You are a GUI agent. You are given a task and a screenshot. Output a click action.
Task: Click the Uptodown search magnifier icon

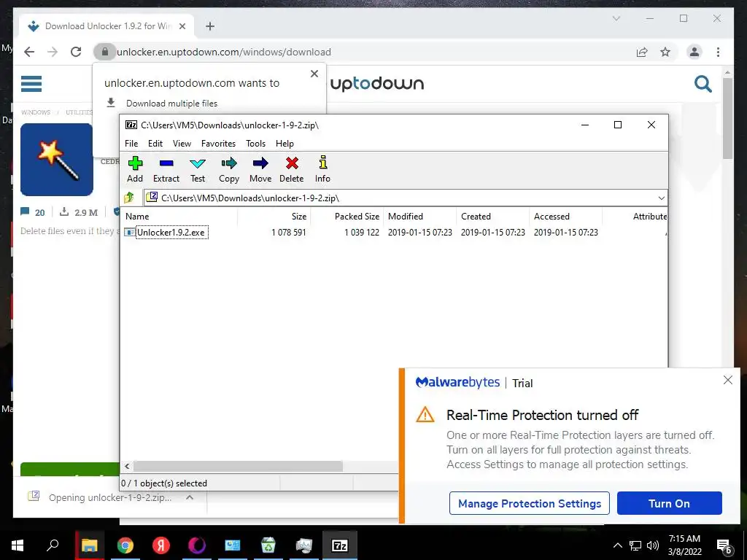tap(703, 84)
